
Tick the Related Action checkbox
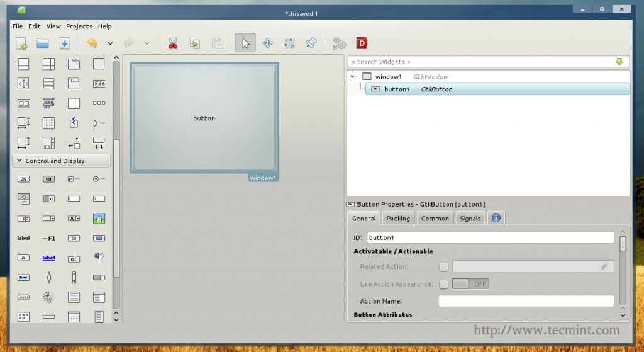click(x=444, y=267)
